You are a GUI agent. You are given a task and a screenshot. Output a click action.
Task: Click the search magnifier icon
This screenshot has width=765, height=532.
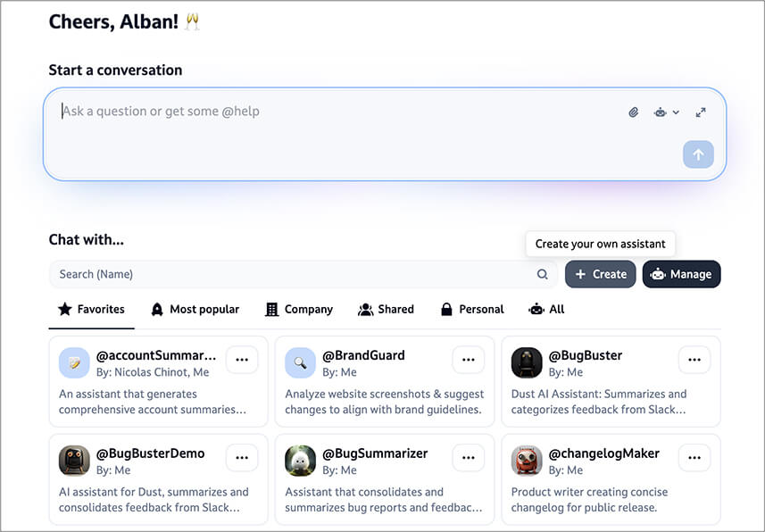tap(542, 274)
